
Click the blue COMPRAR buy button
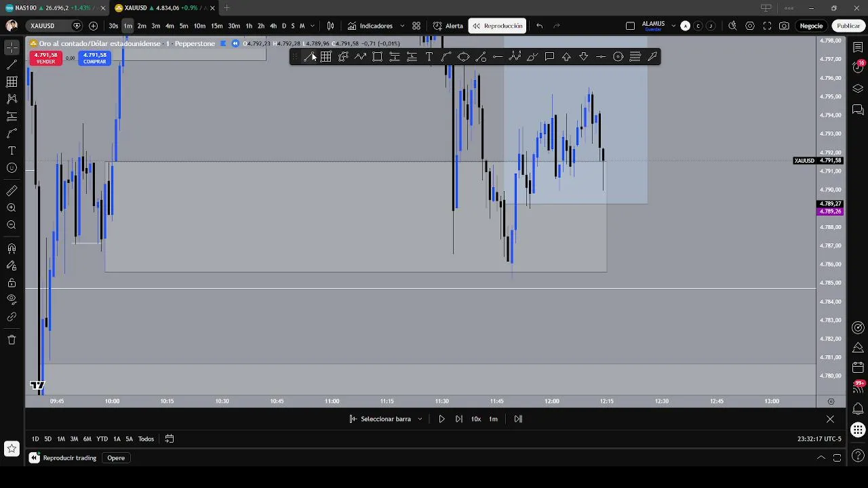[x=94, y=58]
